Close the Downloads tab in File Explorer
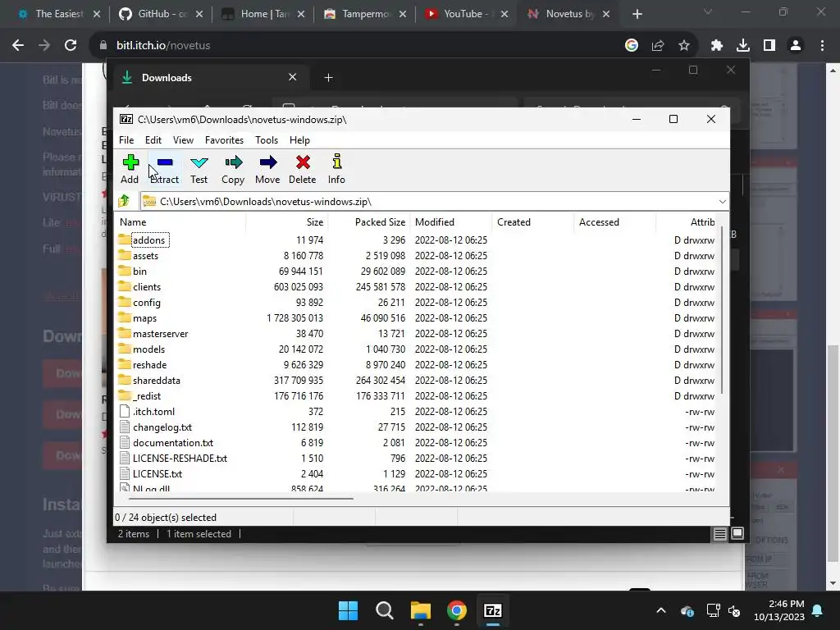 [293, 77]
